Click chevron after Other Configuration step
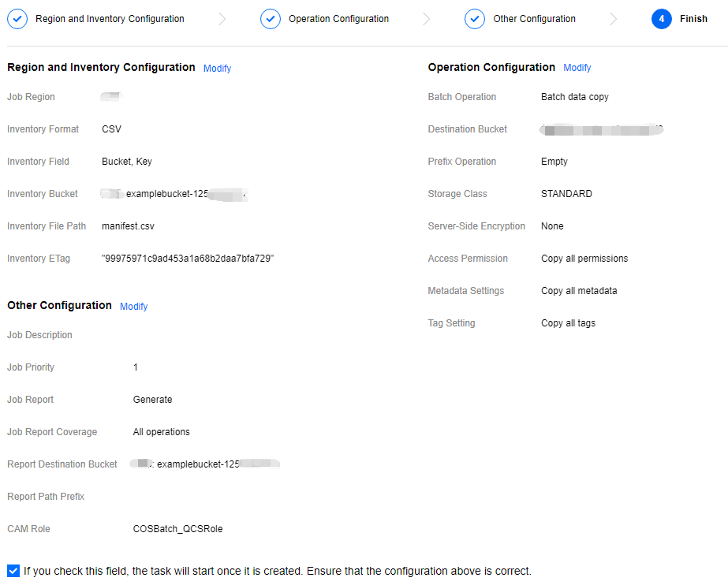Viewport: 728px width, 585px height. tap(614, 19)
